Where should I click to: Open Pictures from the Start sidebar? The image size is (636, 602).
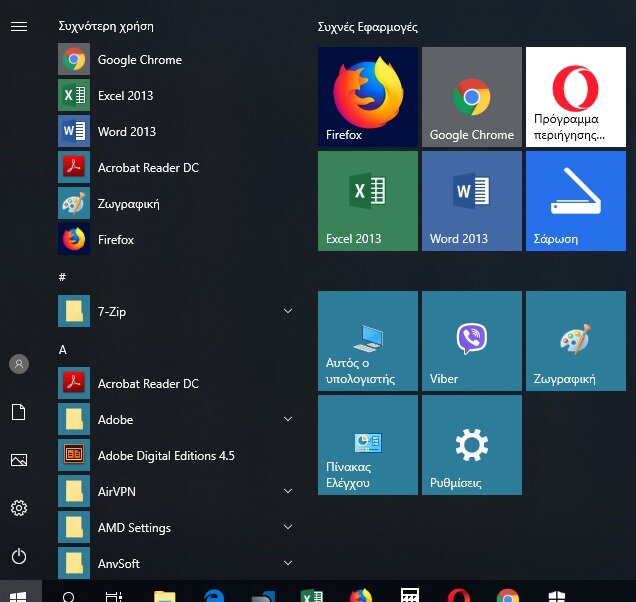(x=19, y=460)
